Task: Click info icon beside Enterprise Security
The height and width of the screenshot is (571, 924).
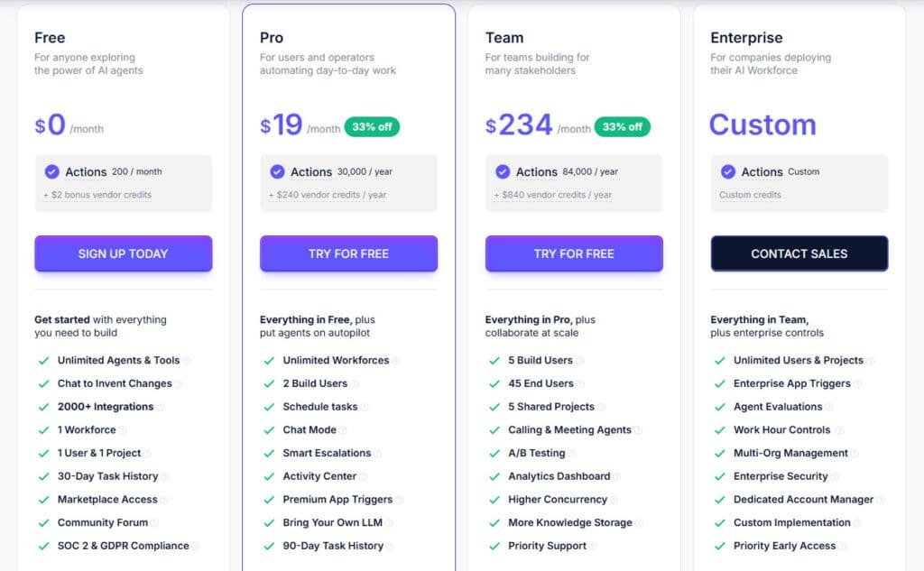Action: coord(835,477)
